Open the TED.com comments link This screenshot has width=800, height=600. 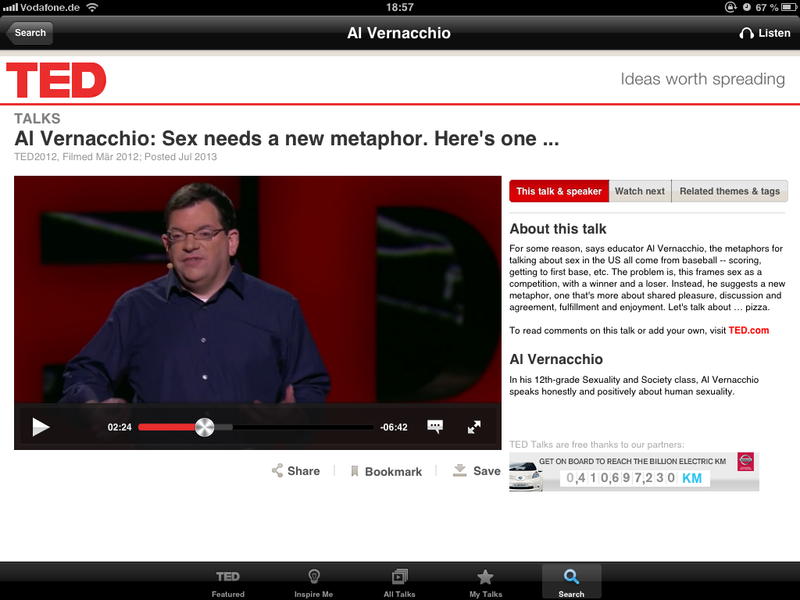click(748, 330)
